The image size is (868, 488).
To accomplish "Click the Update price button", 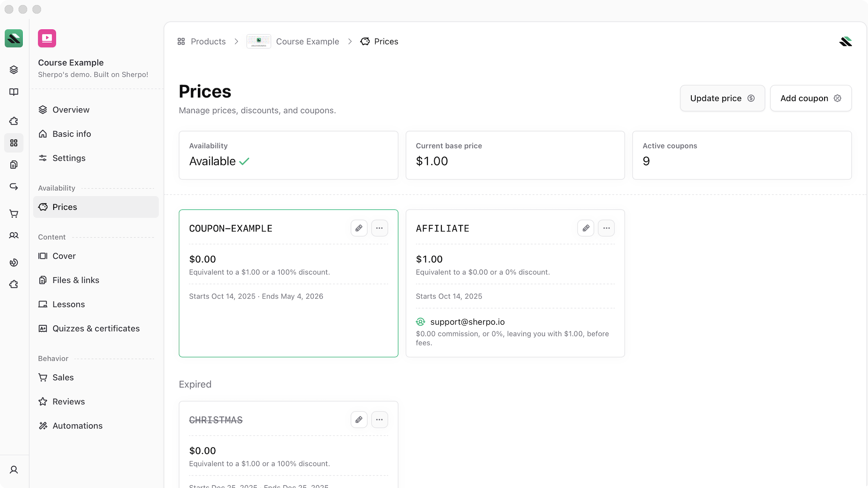I will tap(722, 98).
